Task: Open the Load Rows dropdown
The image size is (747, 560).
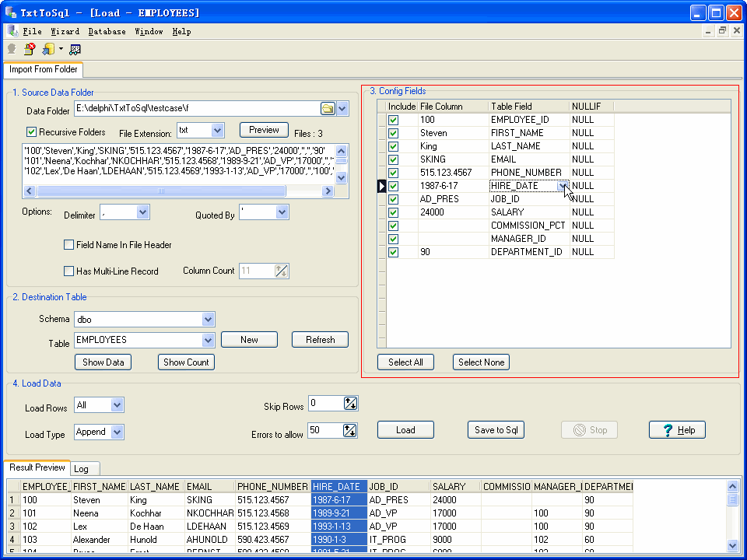Action: pyautogui.click(x=117, y=405)
